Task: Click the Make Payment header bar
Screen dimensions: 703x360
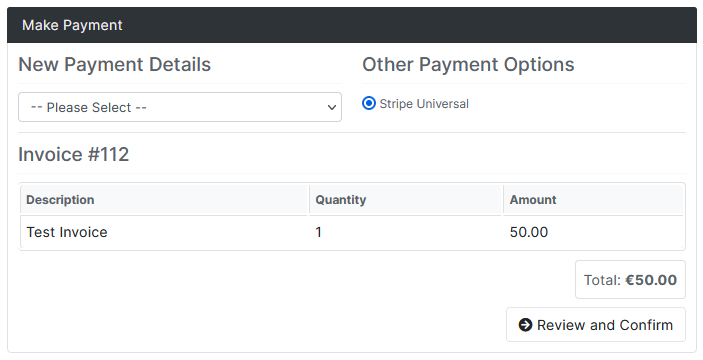Action: pyautogui.click(x=352, y=25)
